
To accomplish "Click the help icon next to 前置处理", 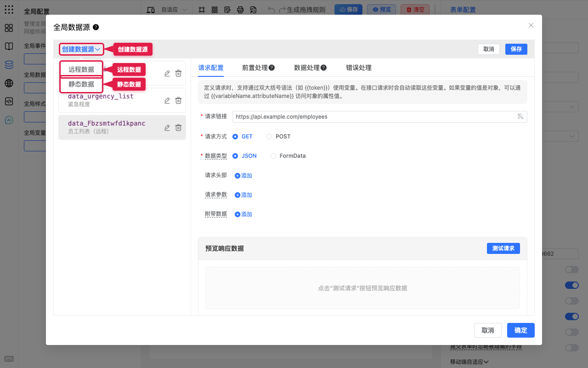I will (272, 68).
